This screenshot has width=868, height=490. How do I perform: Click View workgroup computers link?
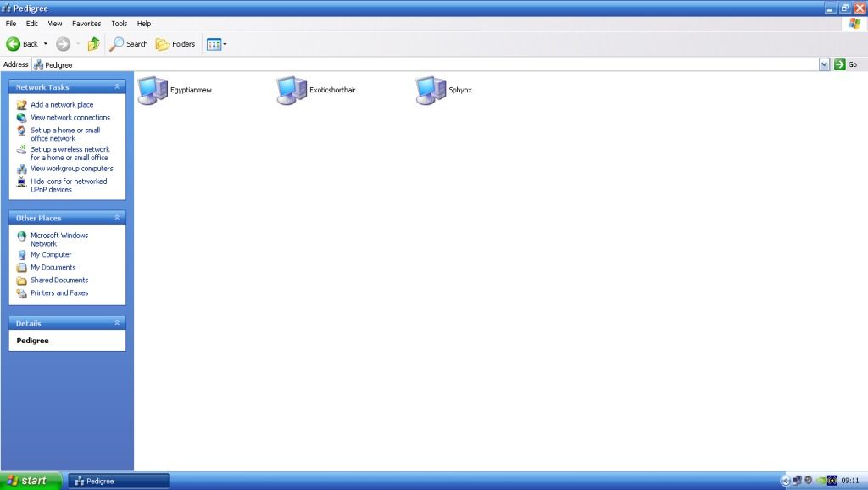pos(71,169)
